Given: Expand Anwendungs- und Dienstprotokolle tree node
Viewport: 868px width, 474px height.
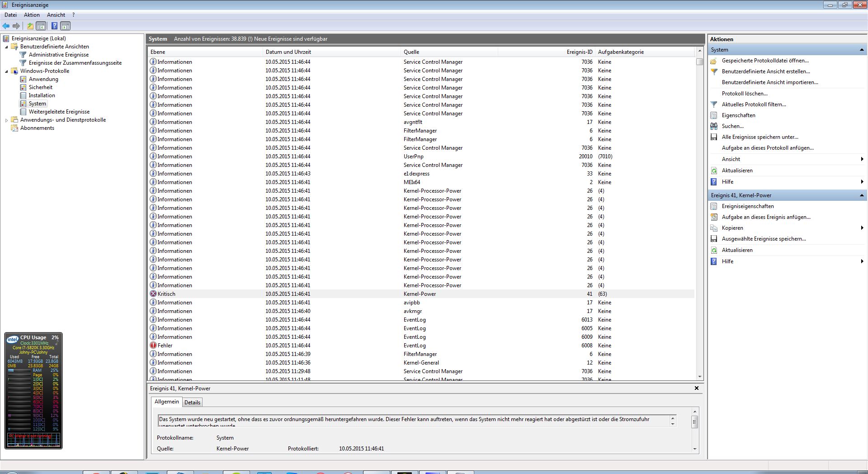Looking at the screenshot, I should (x=6, y=120).
